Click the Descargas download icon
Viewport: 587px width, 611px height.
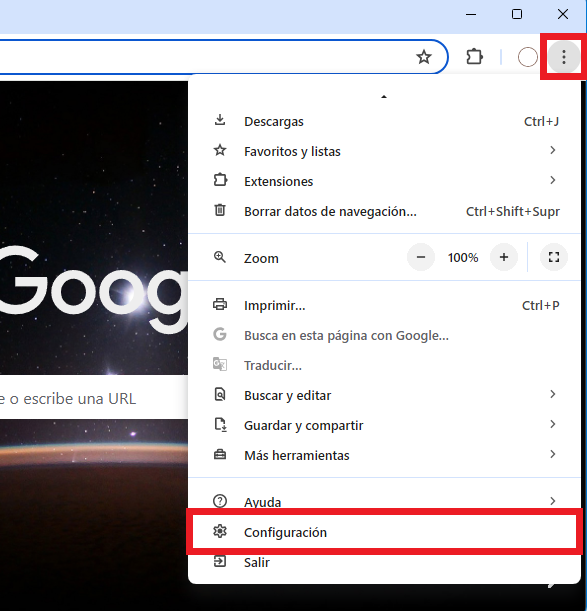click(x=220, y=120)
